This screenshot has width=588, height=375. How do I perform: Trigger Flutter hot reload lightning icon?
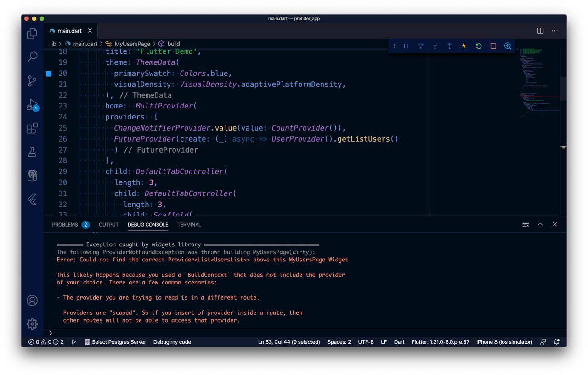pos(464,46)
